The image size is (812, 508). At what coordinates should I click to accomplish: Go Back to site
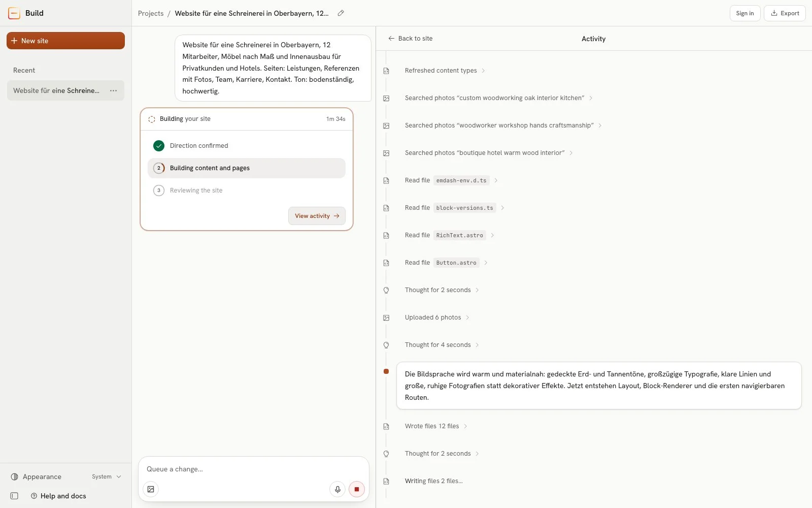point(411,39)
